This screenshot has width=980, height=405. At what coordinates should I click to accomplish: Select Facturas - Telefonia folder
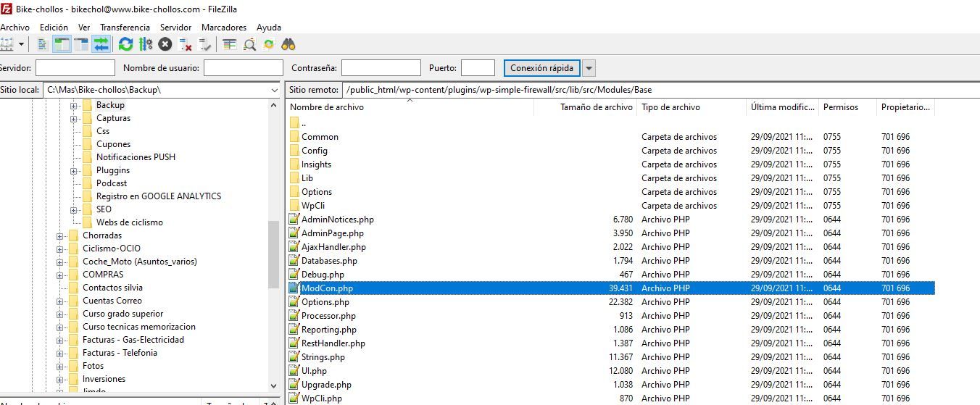pyautogui.click(x=120, y=353)
